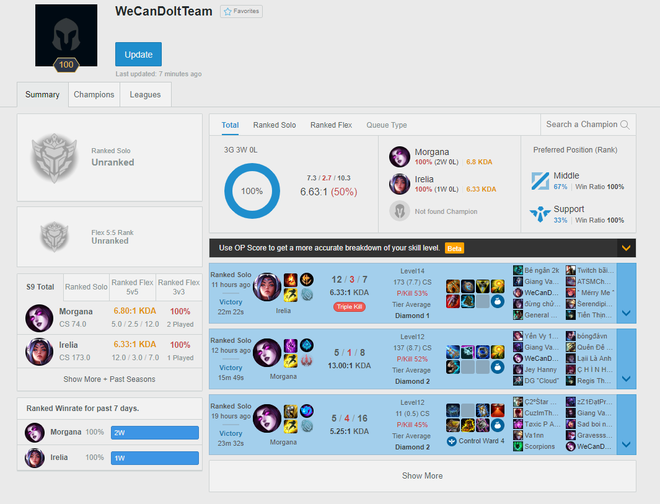Click the blue Update button
Viewport: 660px width, 504px height.
[x=138, y=54]
